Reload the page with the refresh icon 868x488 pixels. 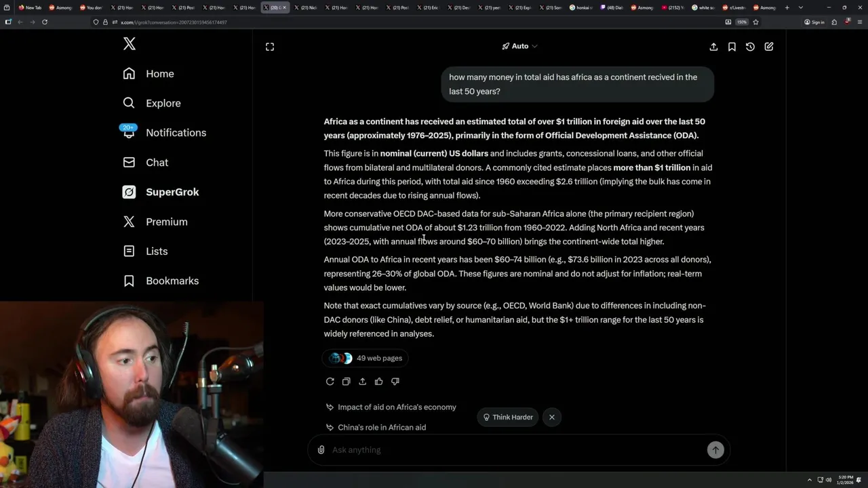pyautogui.click(x=45, y=22)
